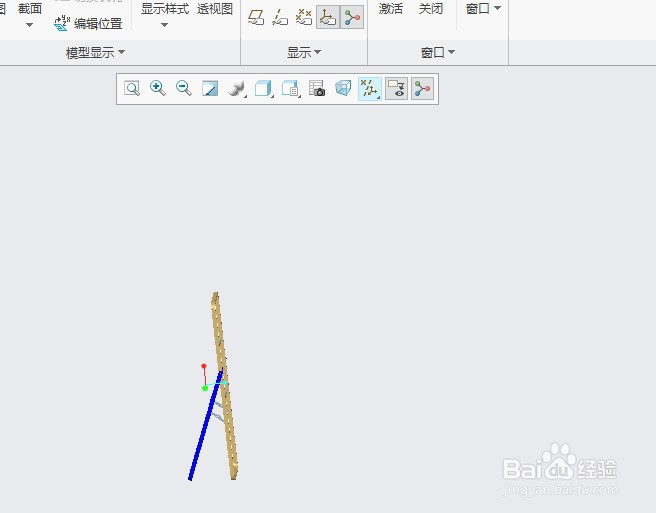This screenshot has height=513, width=656.
Task: Toggle point display in ribbon
Action: pyautogui.click(x=304, y=18)
